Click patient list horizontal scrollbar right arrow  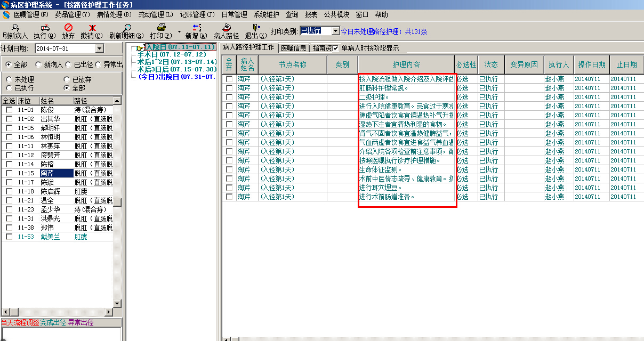(109, 312)
